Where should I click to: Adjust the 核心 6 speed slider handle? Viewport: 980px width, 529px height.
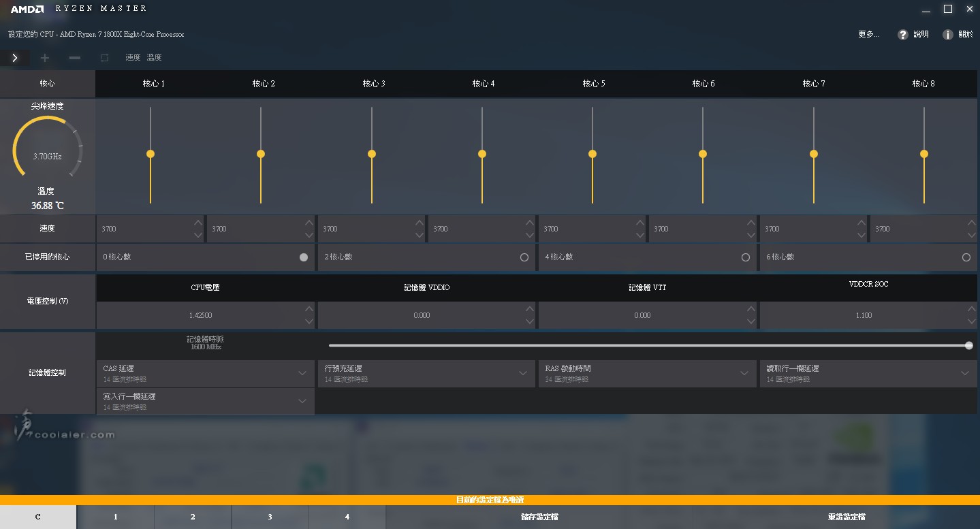(703, 154)
